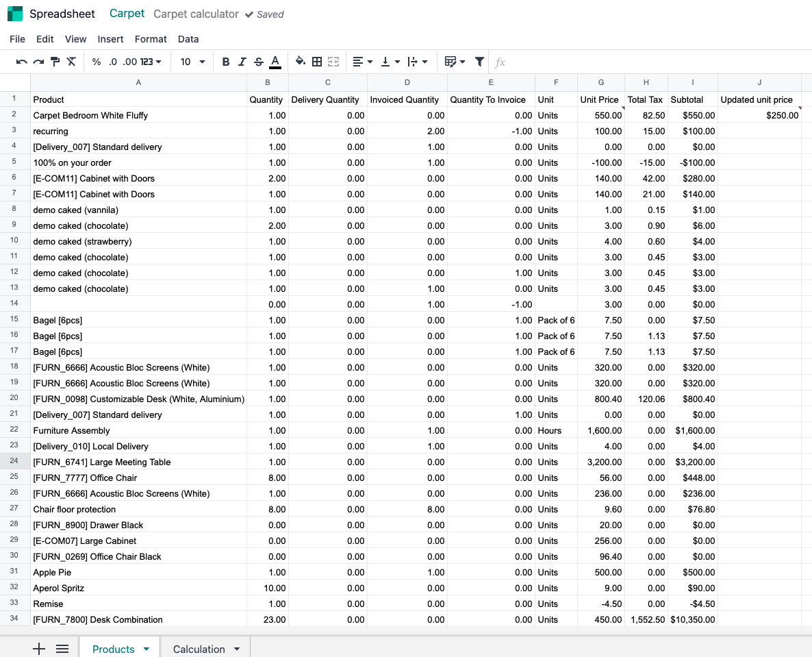Add a new sheet with plus icon
This screenshot has height=657, width=812.
39,649
